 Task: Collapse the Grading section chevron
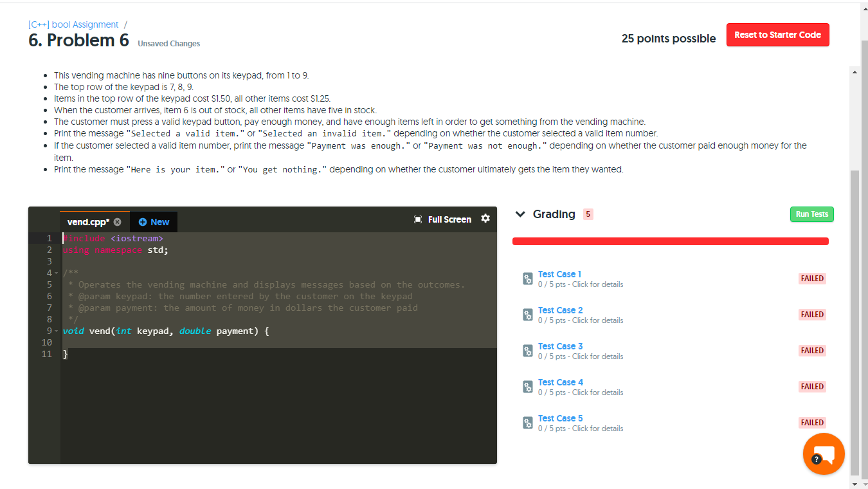tap(520, 214)
